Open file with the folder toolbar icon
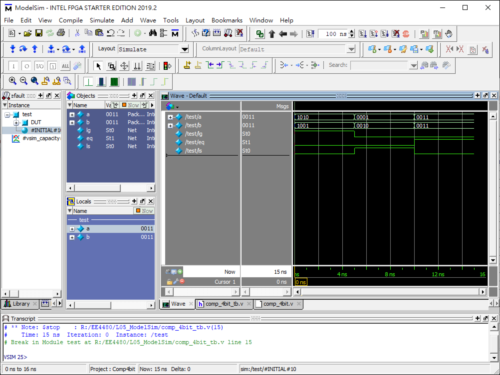The height and width of the screenshot is (375, 500). (x=28, y=33)
